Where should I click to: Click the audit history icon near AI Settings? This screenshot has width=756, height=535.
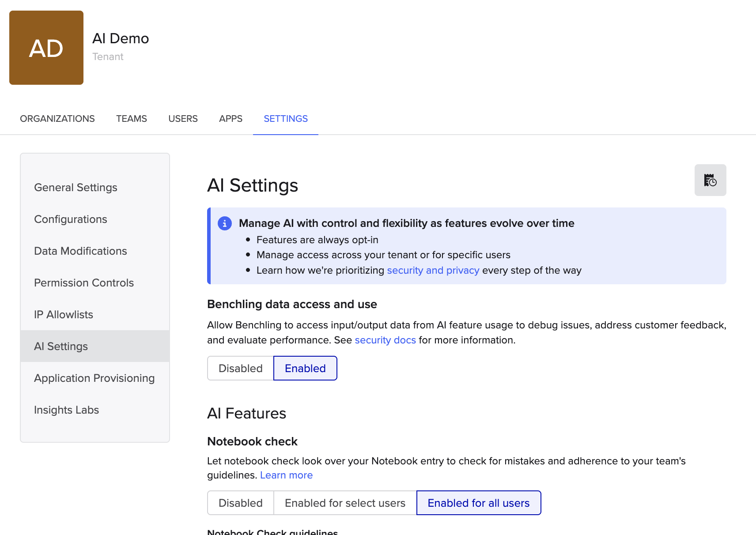[x=710, y=180]
